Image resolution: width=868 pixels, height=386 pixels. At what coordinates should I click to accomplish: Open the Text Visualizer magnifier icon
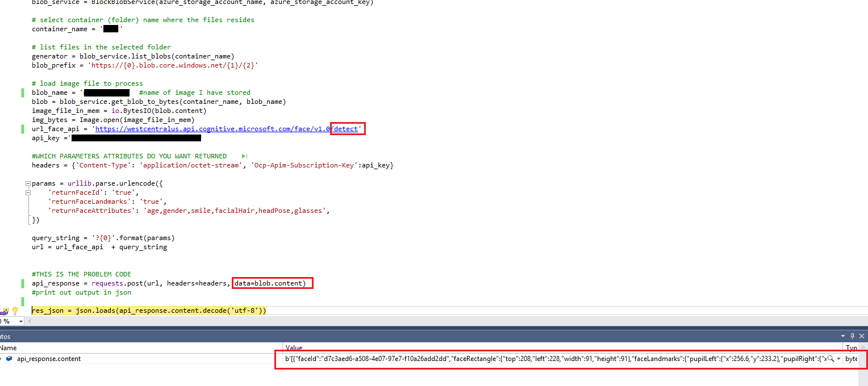pos(831,359)
